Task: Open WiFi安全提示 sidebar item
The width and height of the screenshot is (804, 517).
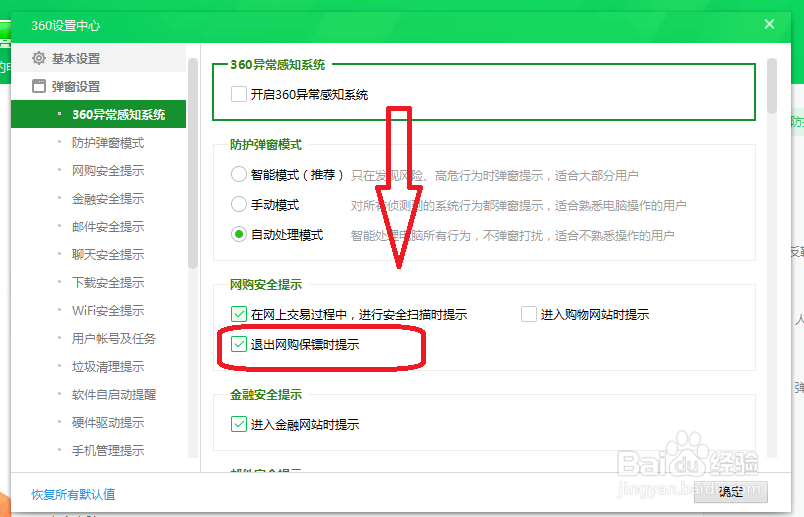Action: 108,310
